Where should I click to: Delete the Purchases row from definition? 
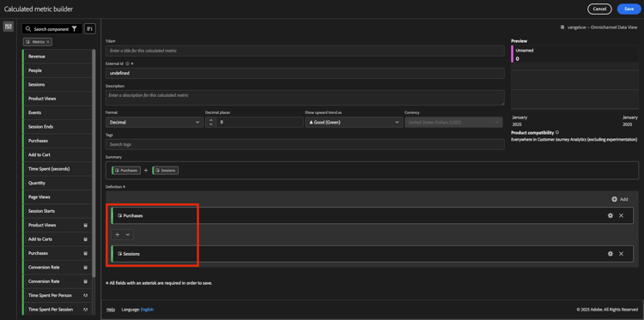point(621,215)
